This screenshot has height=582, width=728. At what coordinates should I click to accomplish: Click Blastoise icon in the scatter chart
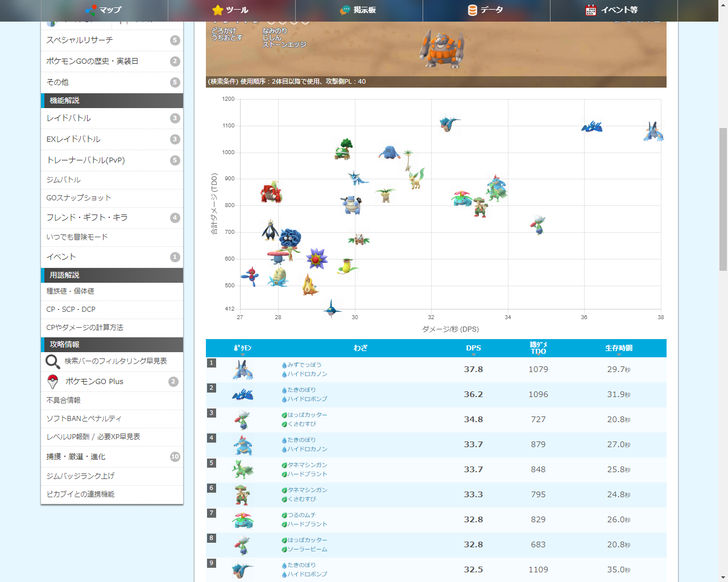[351, 204]
